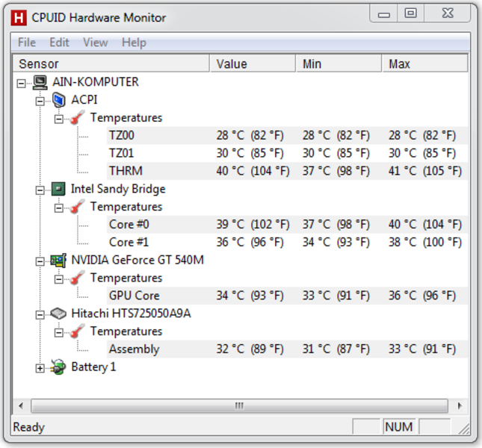The height and width of the screenshot is (448, 482).
Task: Select the AIN-KOMPUTER computer icon
Action: pos(40,82)
